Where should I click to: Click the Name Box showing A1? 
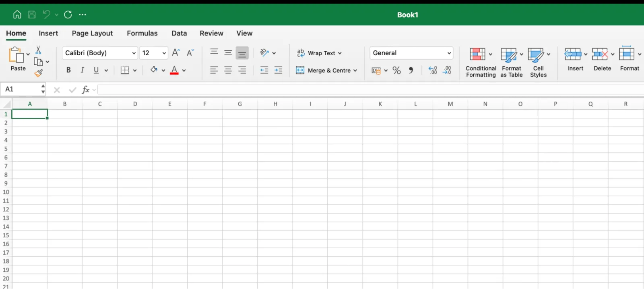coord(23,89)
